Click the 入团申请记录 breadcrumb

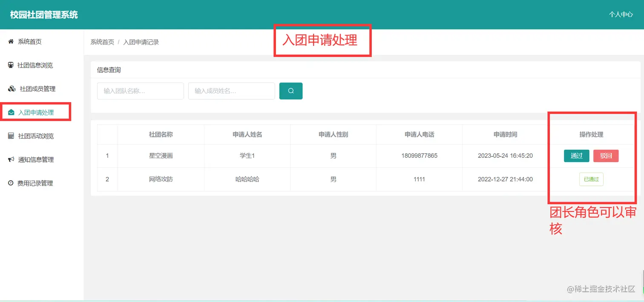coord(141,42)
